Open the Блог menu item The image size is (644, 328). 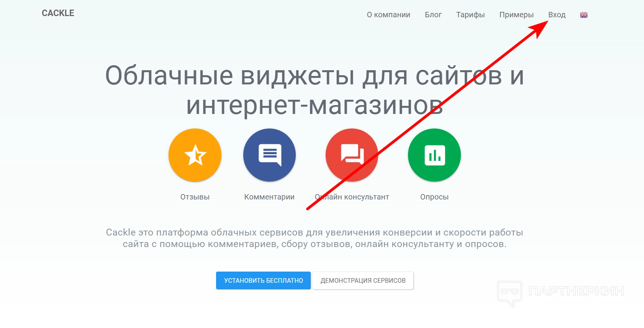click(433, 15)
